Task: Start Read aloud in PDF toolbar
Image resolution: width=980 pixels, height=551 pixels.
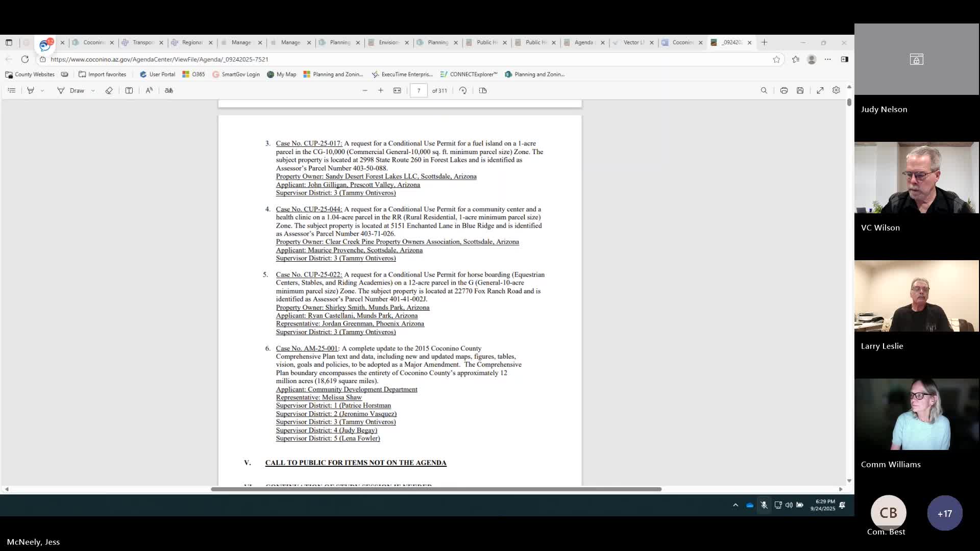Action: point(149,90)
